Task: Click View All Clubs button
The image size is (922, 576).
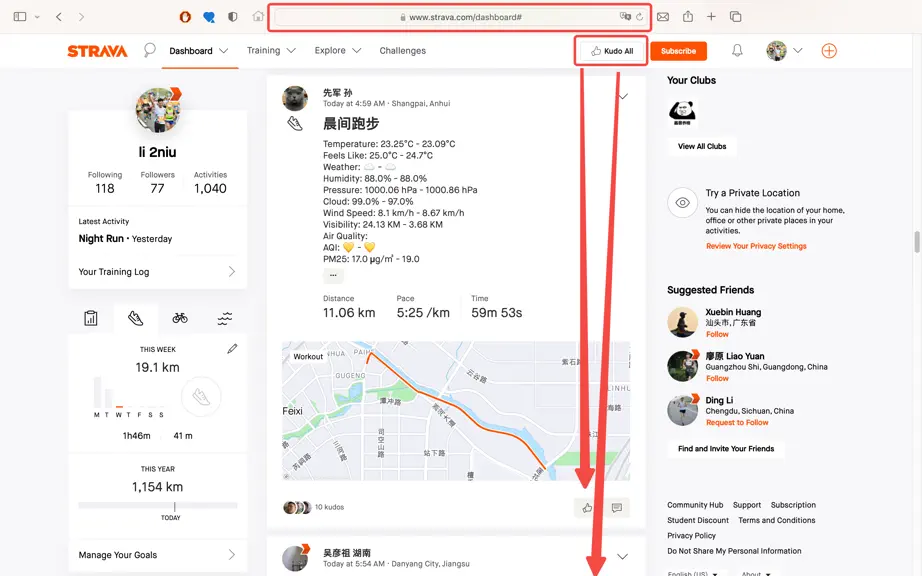Action: pos(701,146)
